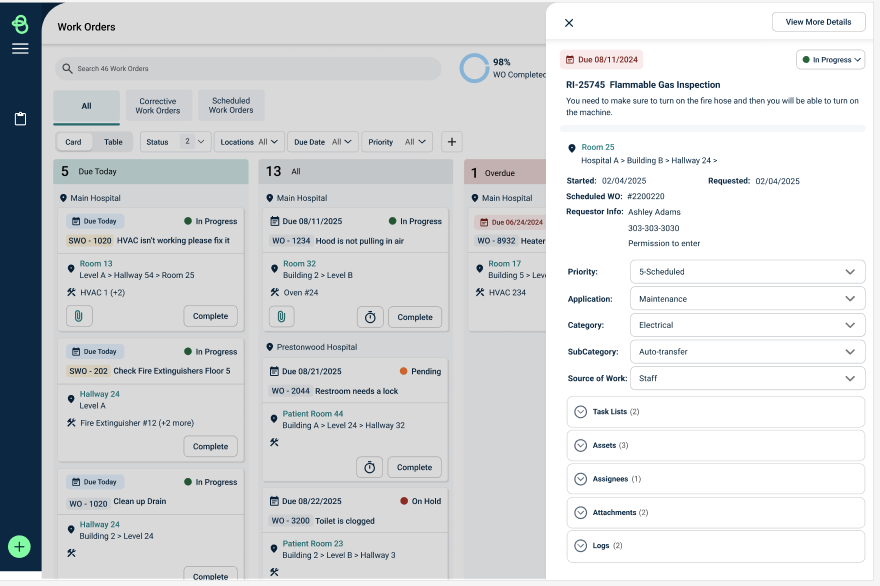Close the work order details panel
The height and width of the screenshot is (586, 880).
click(x=569, y=23)
